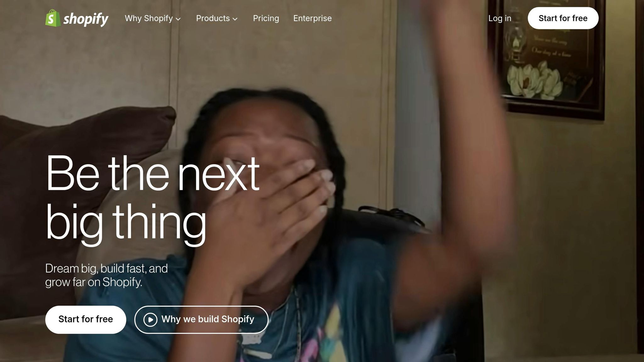This screenshot has width=644, height=362.
Task: Open the Enterprise link
Action: [313, 18]
